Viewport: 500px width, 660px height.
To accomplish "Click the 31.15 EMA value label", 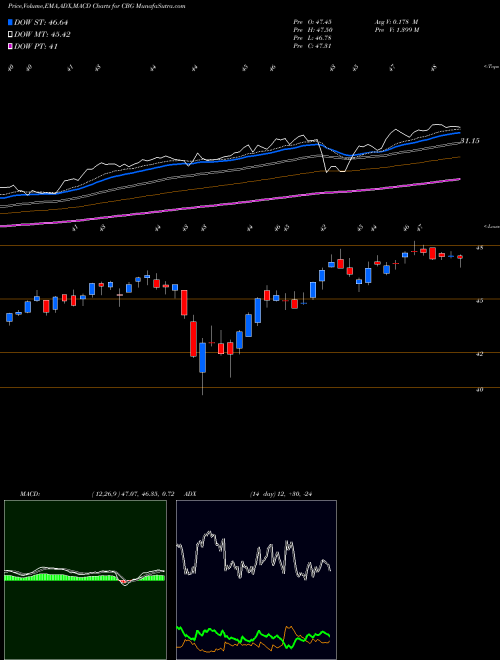I will click(470, 141).
